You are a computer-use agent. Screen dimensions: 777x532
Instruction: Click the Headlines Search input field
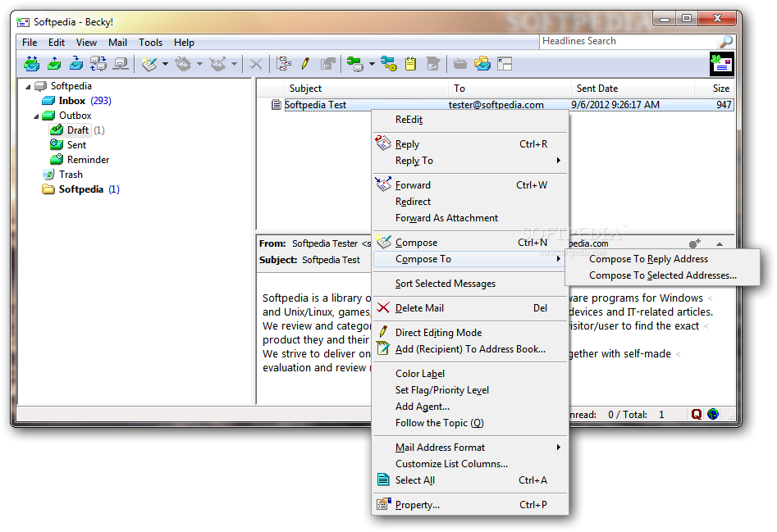(628, 41)
